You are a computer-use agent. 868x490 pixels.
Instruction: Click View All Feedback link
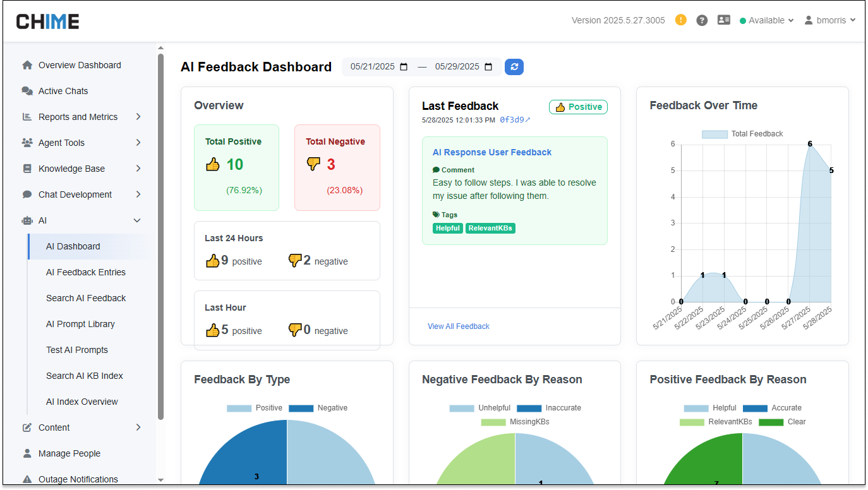pos(459,326)
